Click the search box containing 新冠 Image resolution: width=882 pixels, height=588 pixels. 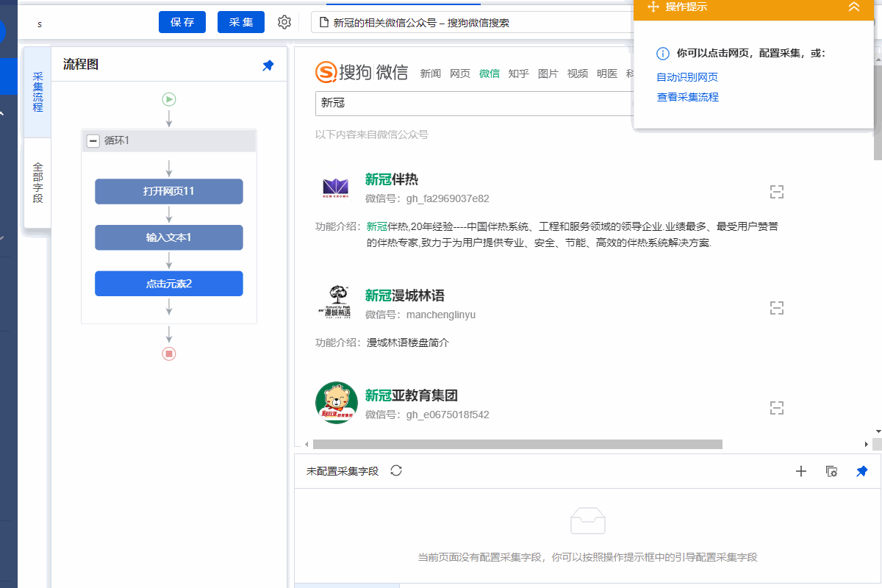coord(474,104)
